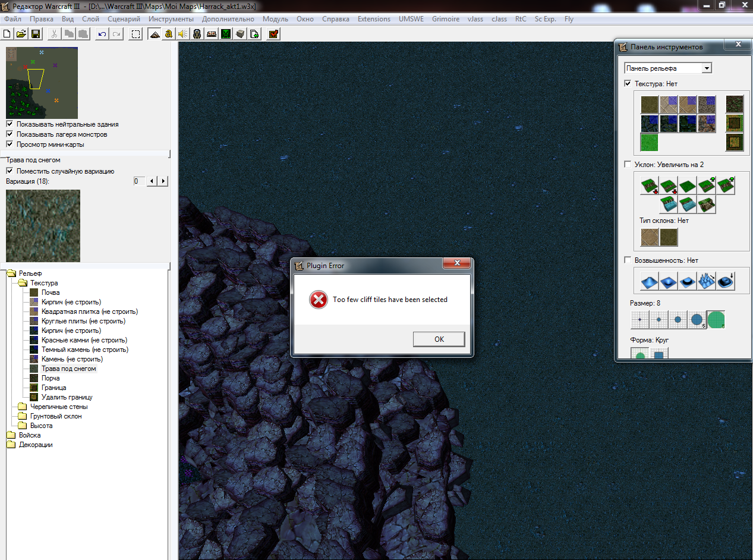
Task: Save the map via floppy disk icon
Action: pos(36,34)
